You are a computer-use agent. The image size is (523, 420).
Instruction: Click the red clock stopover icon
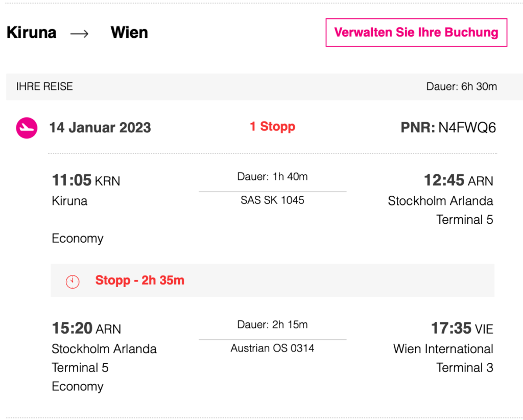click(73, 281)
